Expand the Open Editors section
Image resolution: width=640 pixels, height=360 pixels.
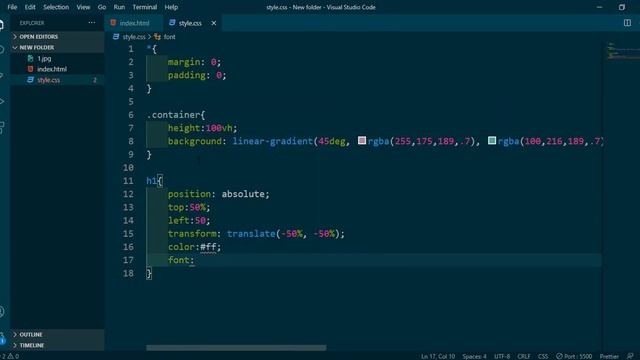click(x=57, y=37)
